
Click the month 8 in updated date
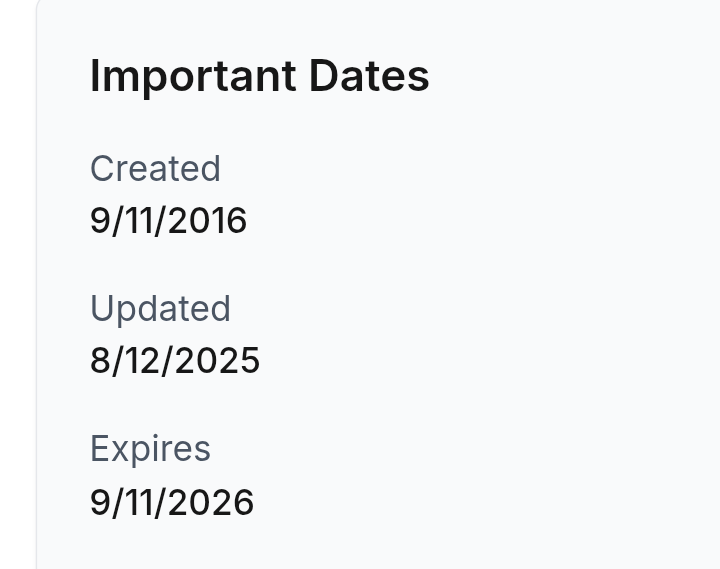tap(100, 361)
